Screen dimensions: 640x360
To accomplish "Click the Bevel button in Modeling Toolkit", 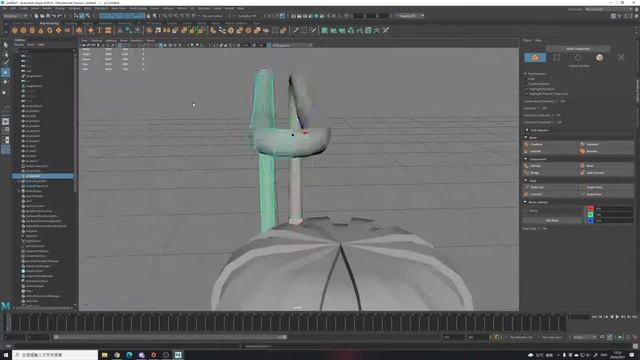I will [607, 166].
